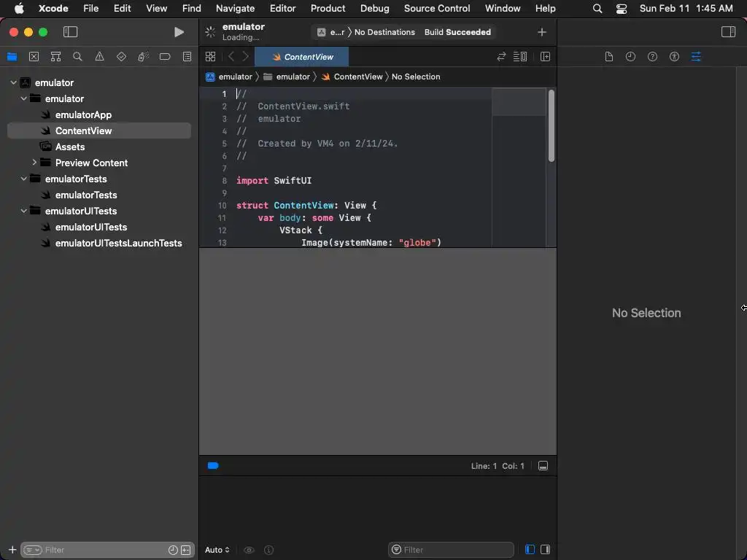Open the editor options lines menu

519,57
